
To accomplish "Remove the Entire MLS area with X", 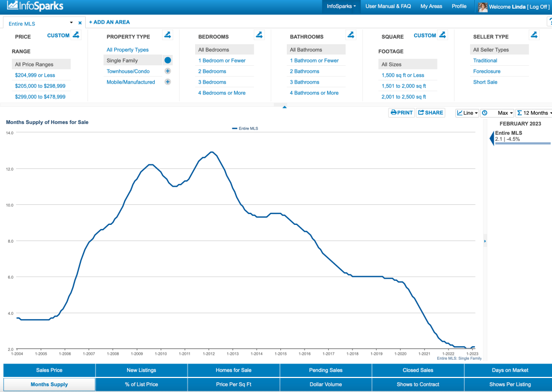I will 80,23.
